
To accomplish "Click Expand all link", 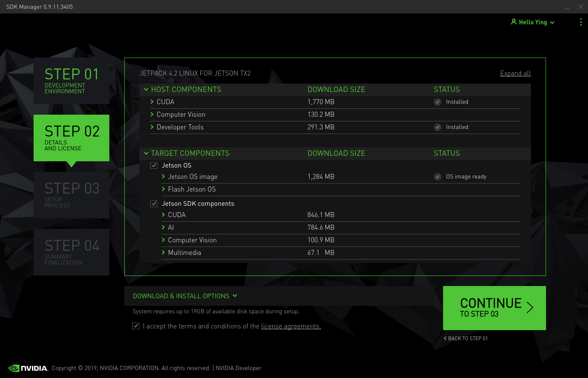I will pyautogui.click(x=515, y=73).
